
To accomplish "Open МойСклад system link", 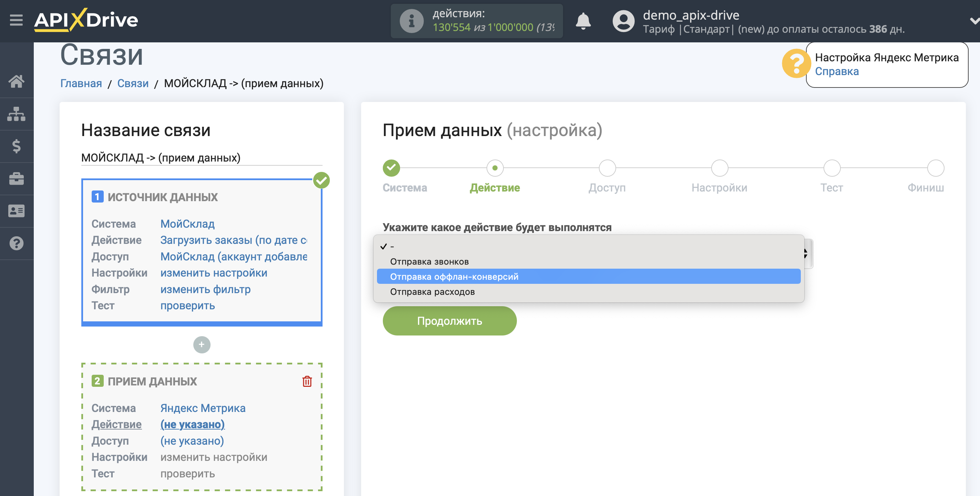I will pyautogui.click(x=187, y=224).
